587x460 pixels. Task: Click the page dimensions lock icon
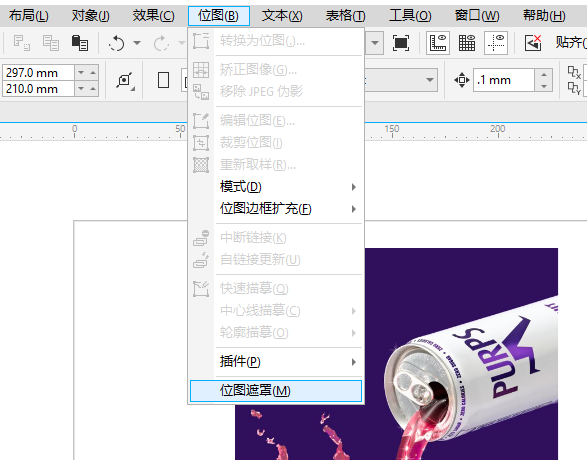125,80
